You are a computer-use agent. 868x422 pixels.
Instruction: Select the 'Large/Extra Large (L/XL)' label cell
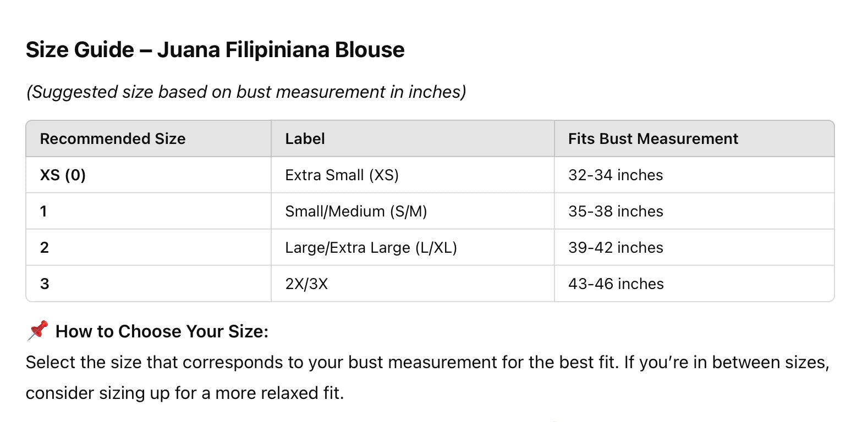[371, 248]
